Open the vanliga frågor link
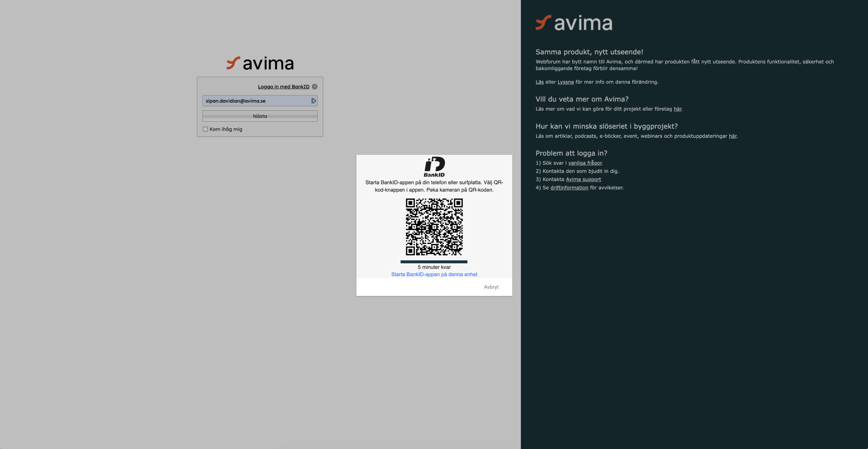 [585, 163]
